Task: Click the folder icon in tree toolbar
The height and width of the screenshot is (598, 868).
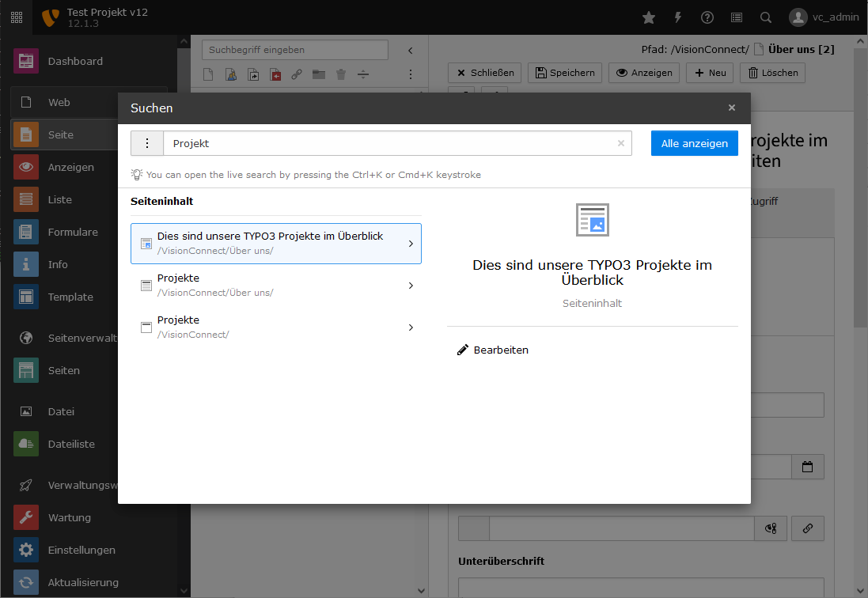Action: [319, 74]
